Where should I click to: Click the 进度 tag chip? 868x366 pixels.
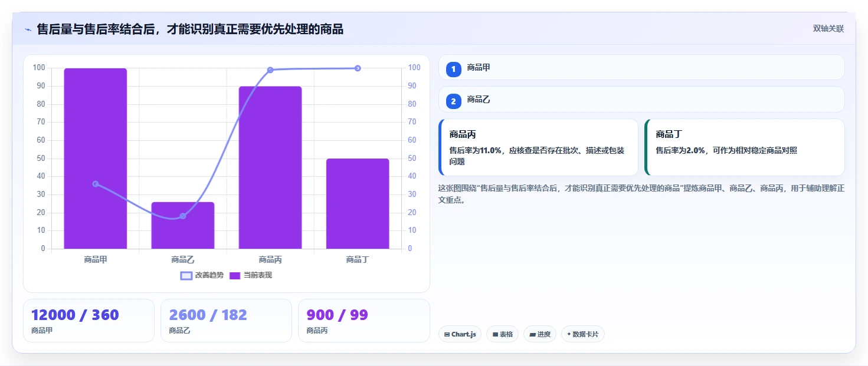[540, 334]
